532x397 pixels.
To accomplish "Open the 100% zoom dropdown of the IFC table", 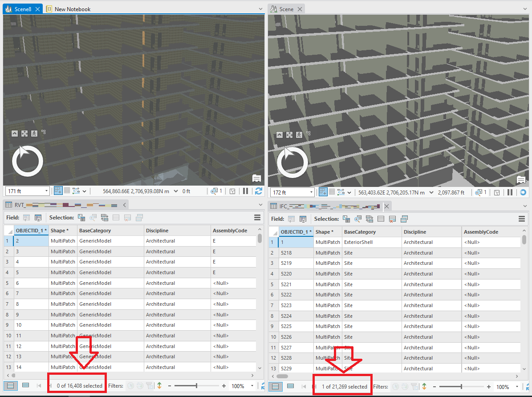I will 517,387.
